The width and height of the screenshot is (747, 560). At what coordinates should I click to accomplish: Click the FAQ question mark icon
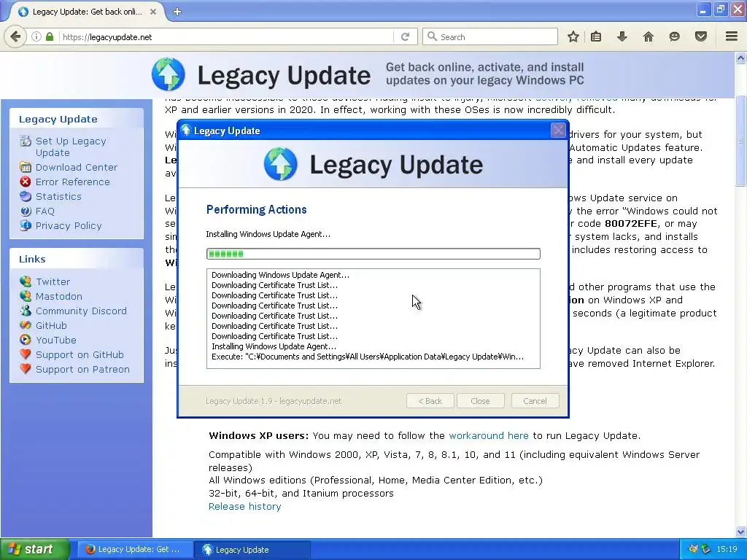click(26, 211)
